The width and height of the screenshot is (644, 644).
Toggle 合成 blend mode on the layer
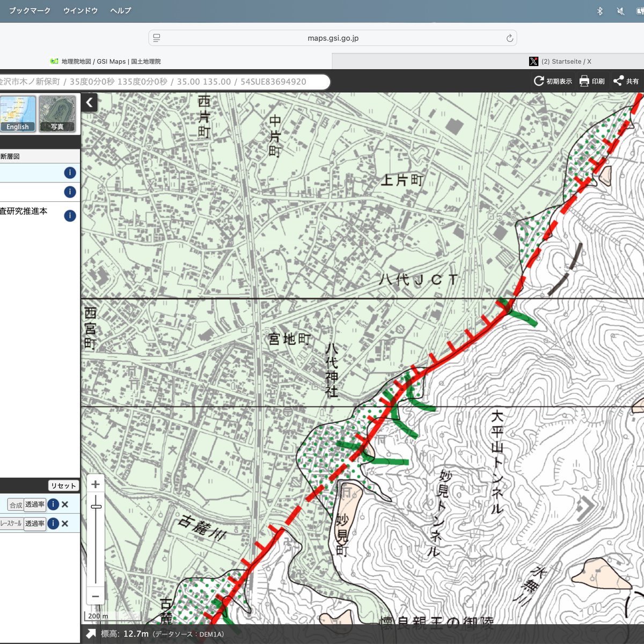pyautogui.click(x=16, y=505)
